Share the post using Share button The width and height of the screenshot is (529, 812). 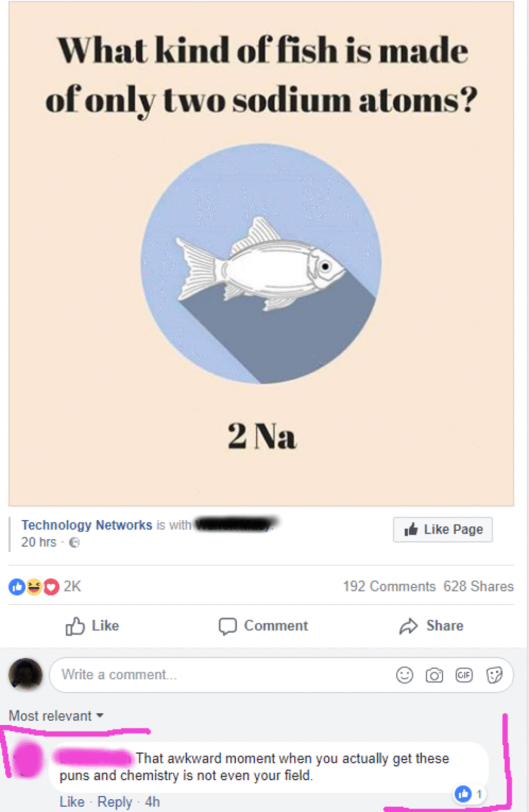431,626
